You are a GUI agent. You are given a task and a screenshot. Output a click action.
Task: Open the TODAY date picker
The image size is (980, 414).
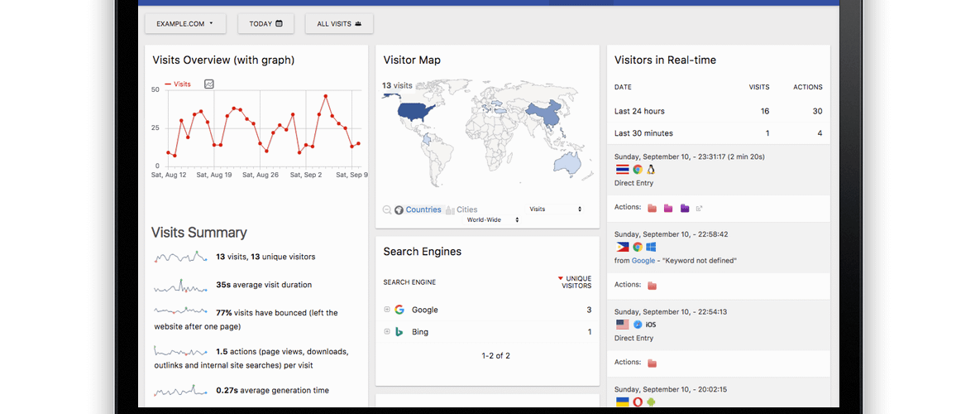(x=266, y=24)
